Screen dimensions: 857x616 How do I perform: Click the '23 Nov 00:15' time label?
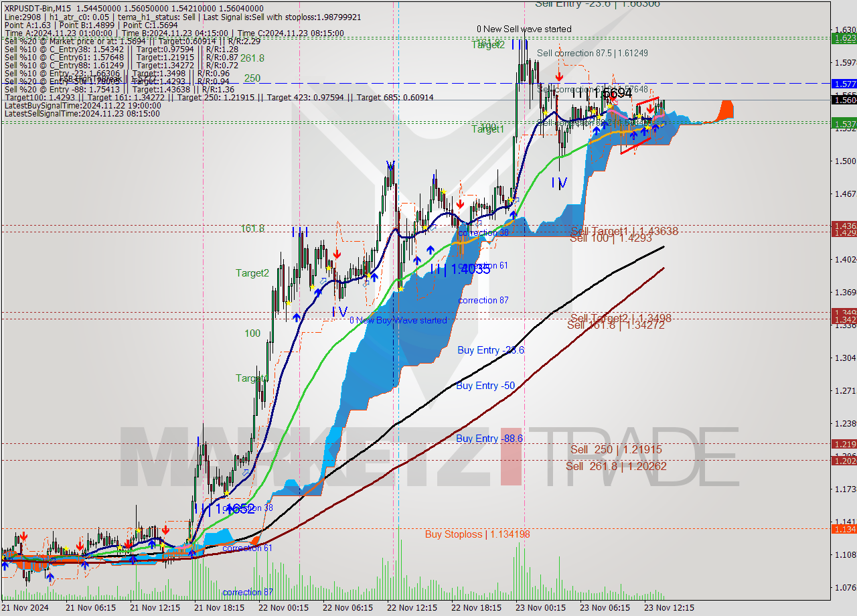[540, 607]
